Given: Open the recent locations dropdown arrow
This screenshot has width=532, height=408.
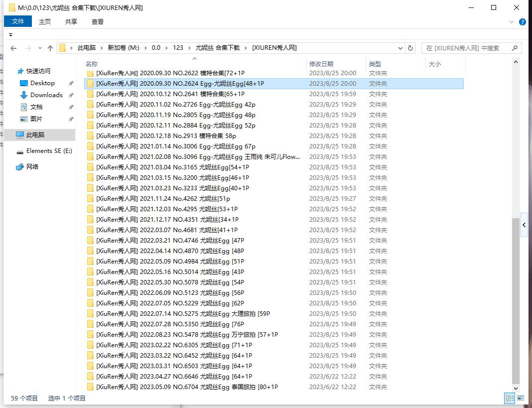Looking at the screenshot, I should (40, 48).
